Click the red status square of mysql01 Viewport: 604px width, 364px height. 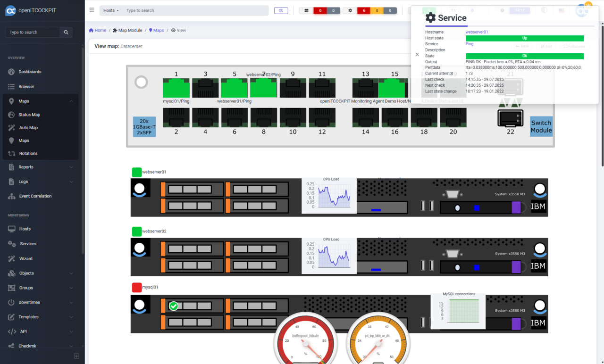(x=137, y=287)
